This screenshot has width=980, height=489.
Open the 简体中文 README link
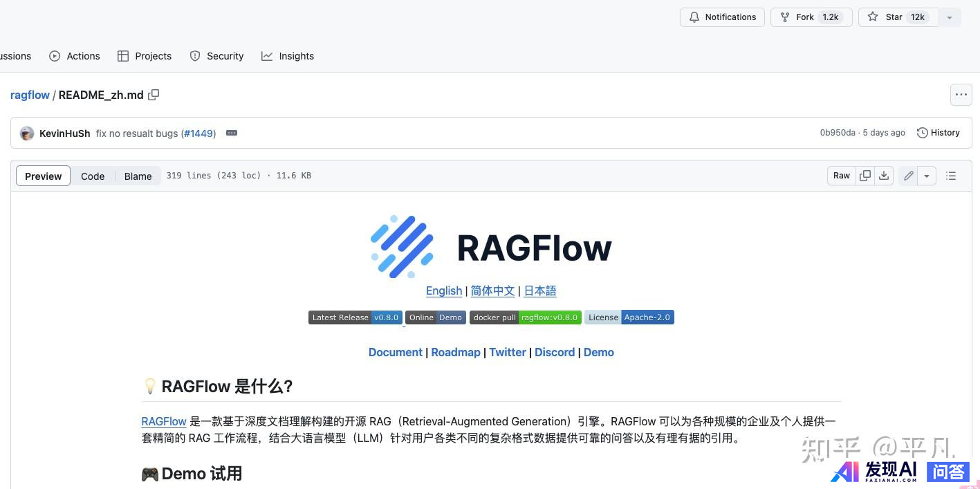pyautogui.click(x=492, y=290)
